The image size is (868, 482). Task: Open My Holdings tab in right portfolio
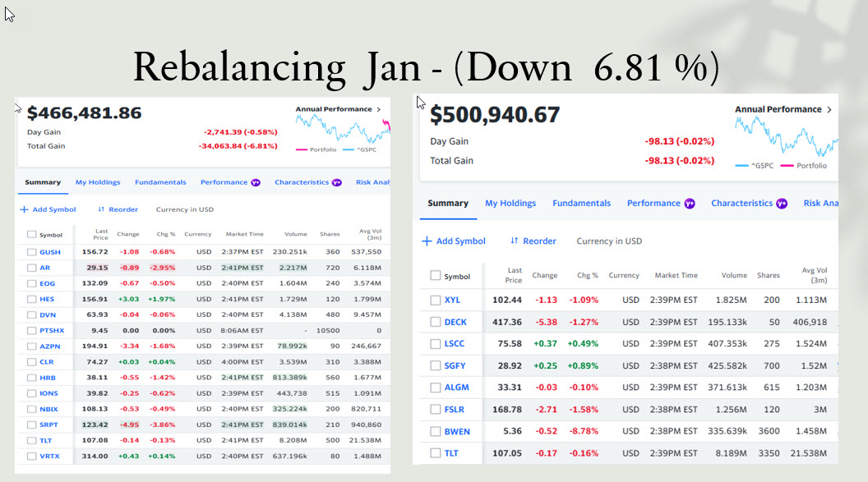coord(510,204)
